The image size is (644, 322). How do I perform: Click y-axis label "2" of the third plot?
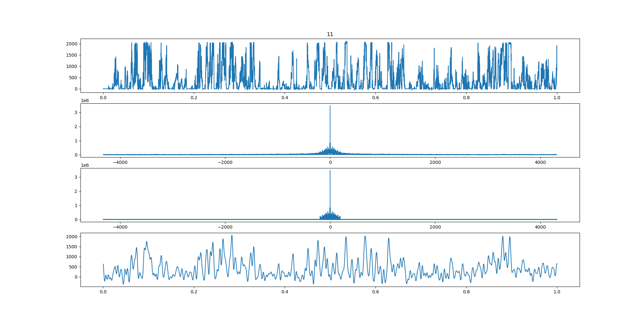click(76, 191)
